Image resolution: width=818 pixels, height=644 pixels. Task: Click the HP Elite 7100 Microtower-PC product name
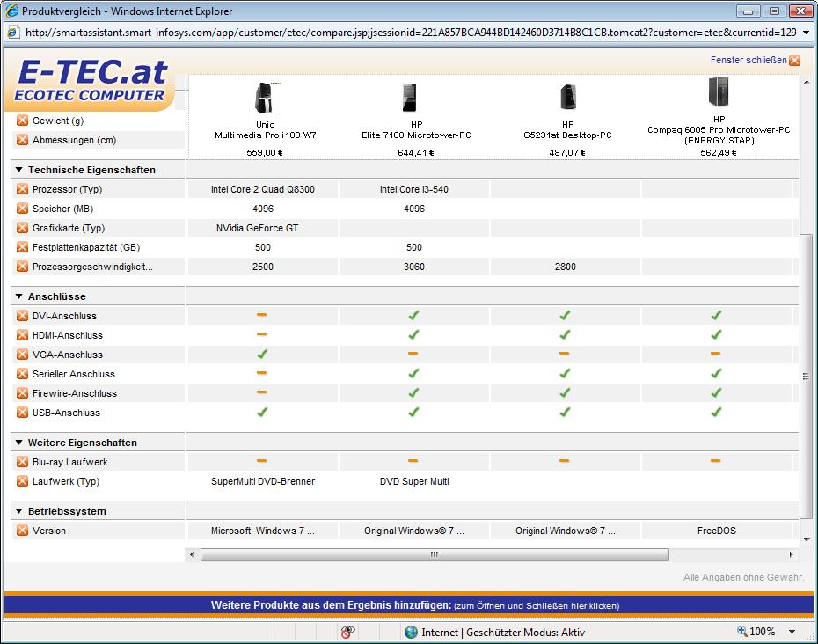coord(416,130)
